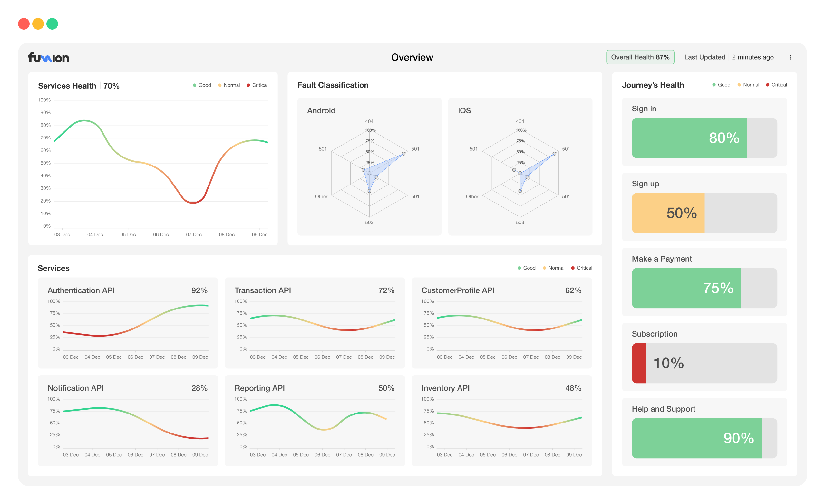The width and height of the screenshot is (825, 504).
Task: Click 04 Dec on Services Health axis
Action: (95, 235)
